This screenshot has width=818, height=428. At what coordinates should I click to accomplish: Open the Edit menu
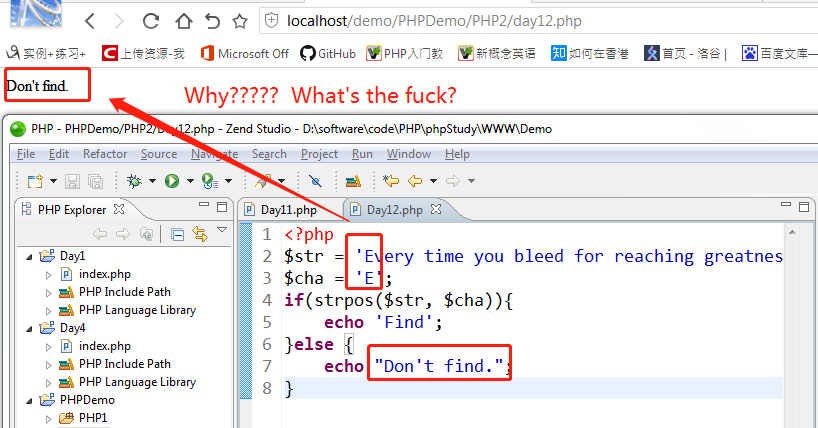tap(59, 154)
